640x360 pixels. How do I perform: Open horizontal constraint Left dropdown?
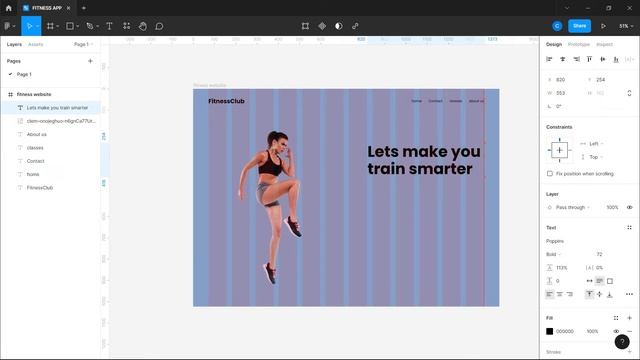point(596,144)
